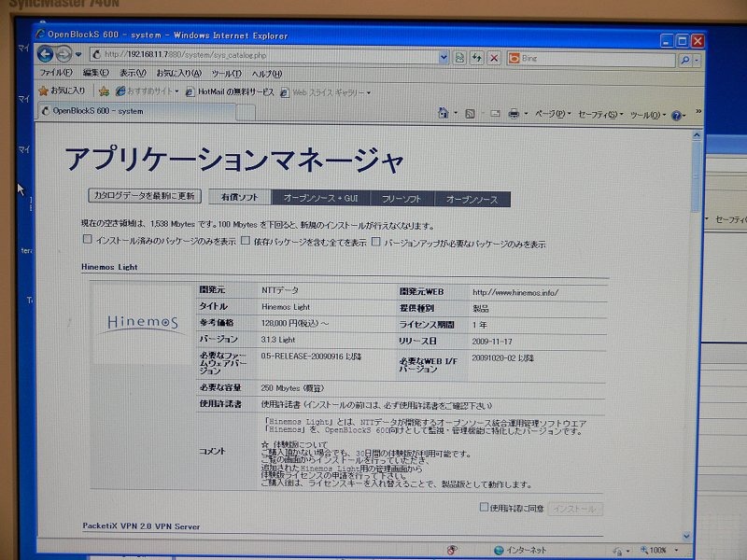Click the Read Mail envelope icon
The width and height of the screenshot is (747, 560).
(x=495, y=113)
